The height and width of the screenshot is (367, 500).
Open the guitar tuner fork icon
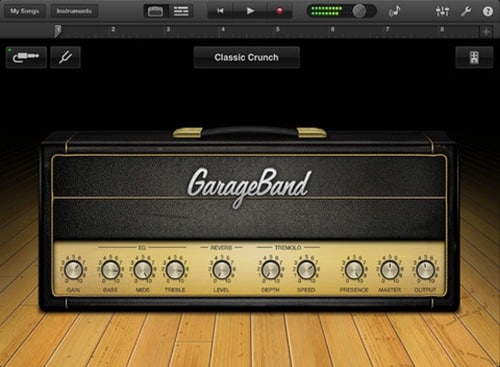[x=65, y=57]
